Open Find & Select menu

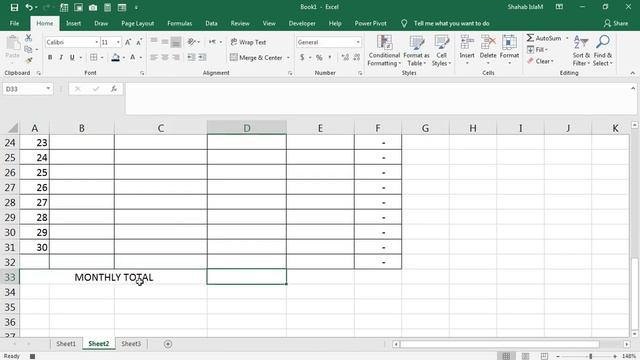[603, 51]
